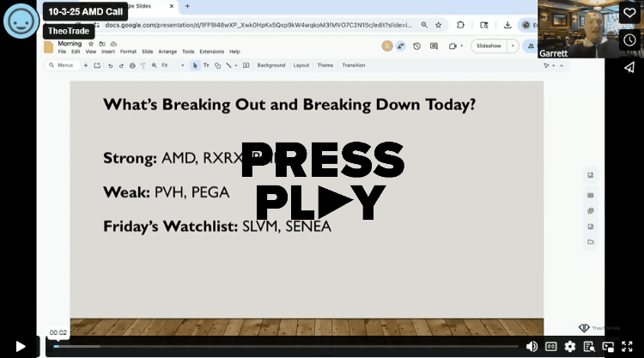Select the Shape tool
The height and width of the screenshot is (358, 644).
click(218, 65)
